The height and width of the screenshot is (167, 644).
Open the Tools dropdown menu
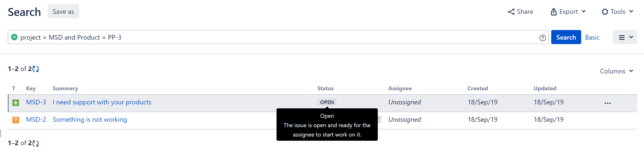pos(617,12)
